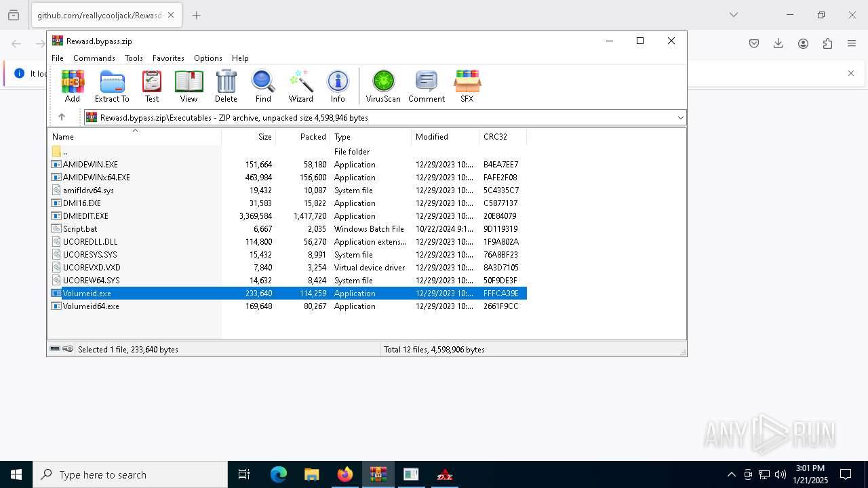
Task: Select AMIDEWIN.EXE file
Action: (x=288, y=165)
